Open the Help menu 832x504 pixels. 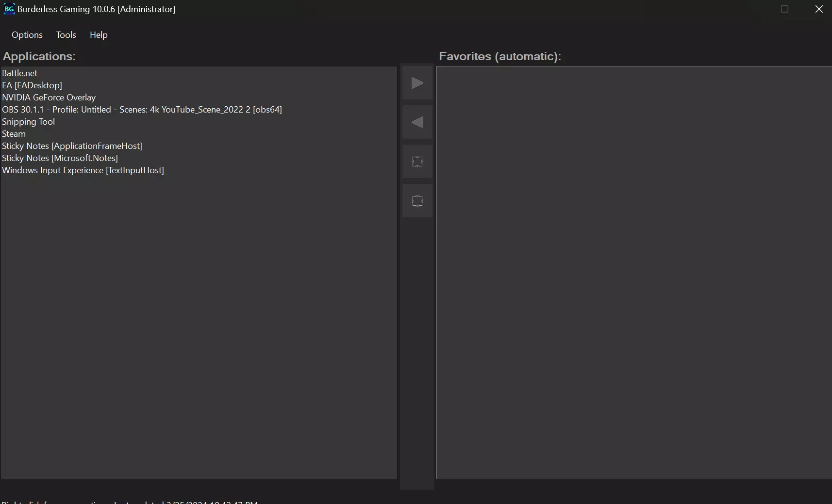point(99,35)
